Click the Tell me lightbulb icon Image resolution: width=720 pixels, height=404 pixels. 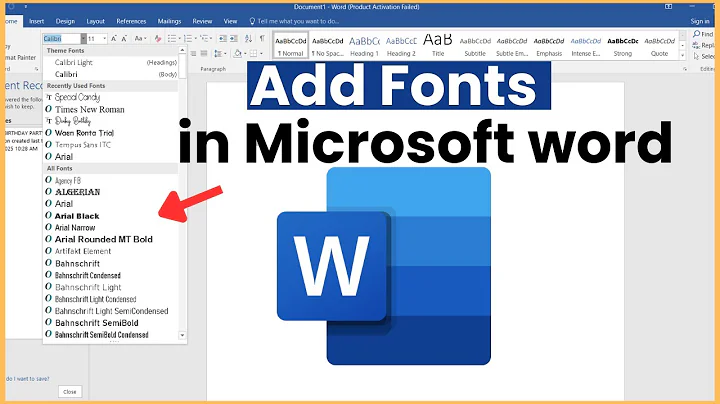click(x=252, y=21)
